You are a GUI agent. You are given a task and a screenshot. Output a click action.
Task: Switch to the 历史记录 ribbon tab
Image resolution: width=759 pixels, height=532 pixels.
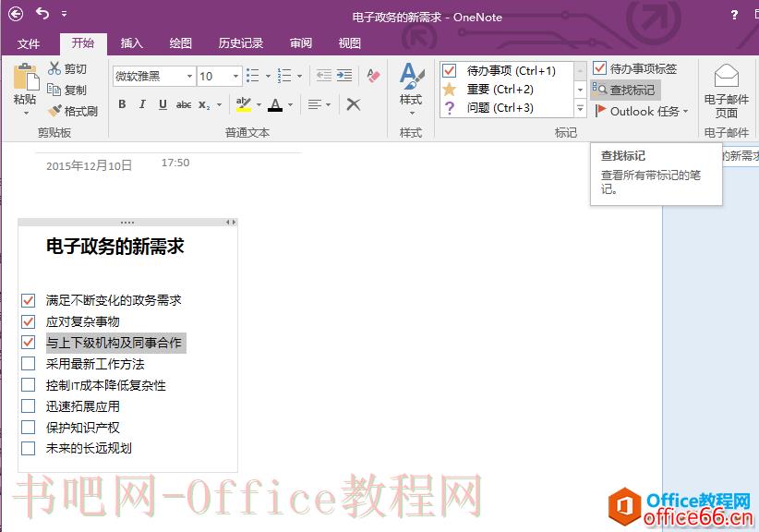pos(241,43)
